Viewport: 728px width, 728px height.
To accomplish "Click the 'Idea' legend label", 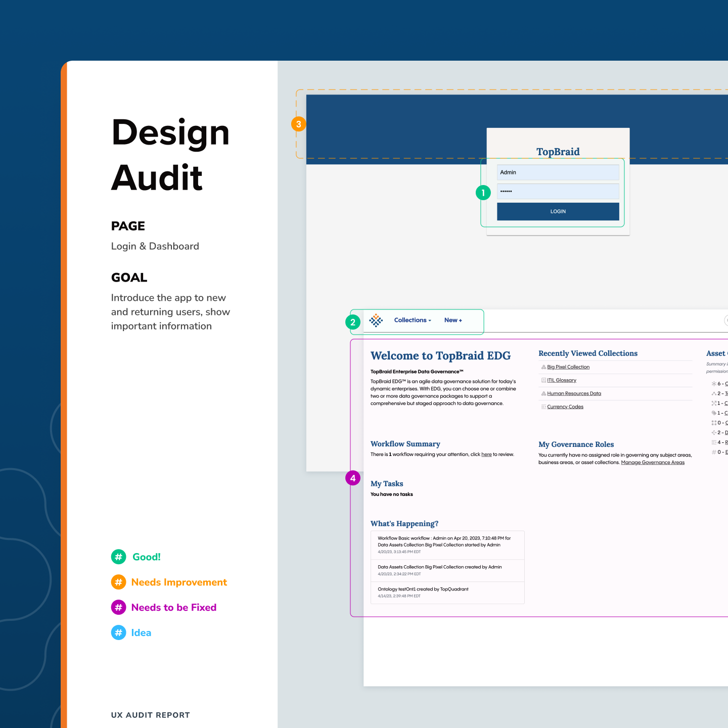I will [141, 632].
